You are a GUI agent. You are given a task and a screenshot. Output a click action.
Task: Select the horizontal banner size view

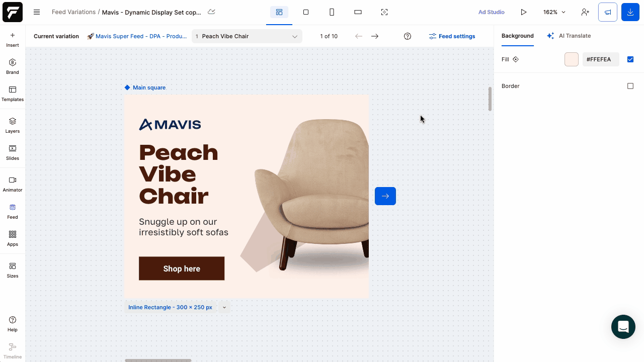358,12
